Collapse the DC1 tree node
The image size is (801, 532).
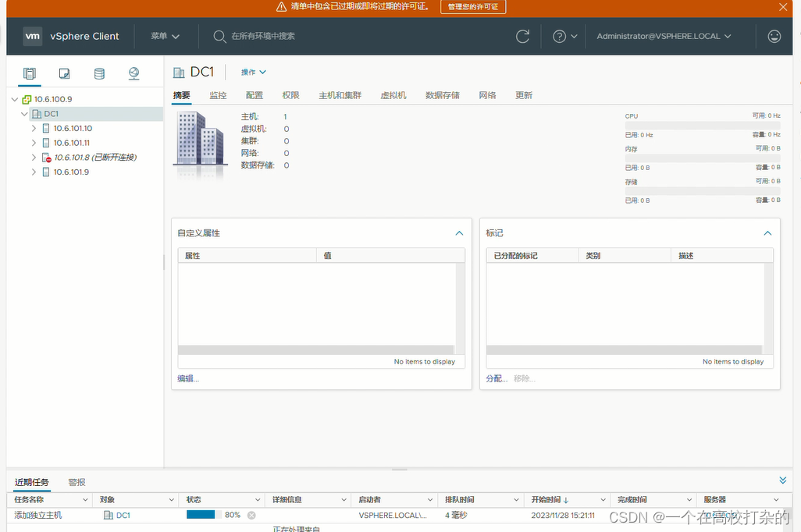24,114
